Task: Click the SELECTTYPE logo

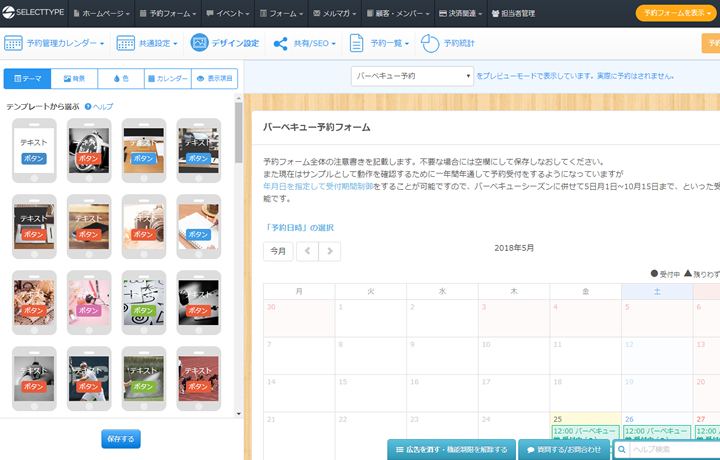Action: click(35, 13)
